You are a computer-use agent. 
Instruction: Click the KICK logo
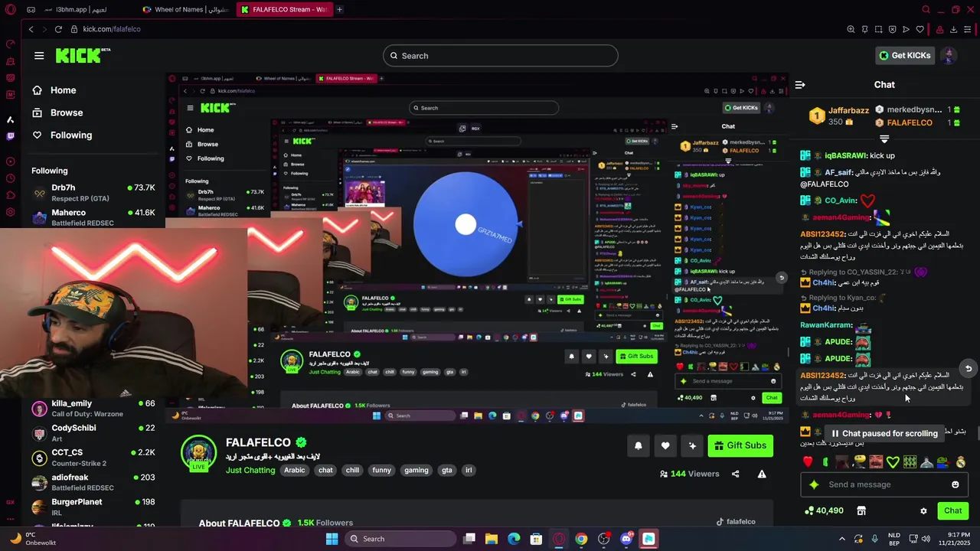point(83,55)
